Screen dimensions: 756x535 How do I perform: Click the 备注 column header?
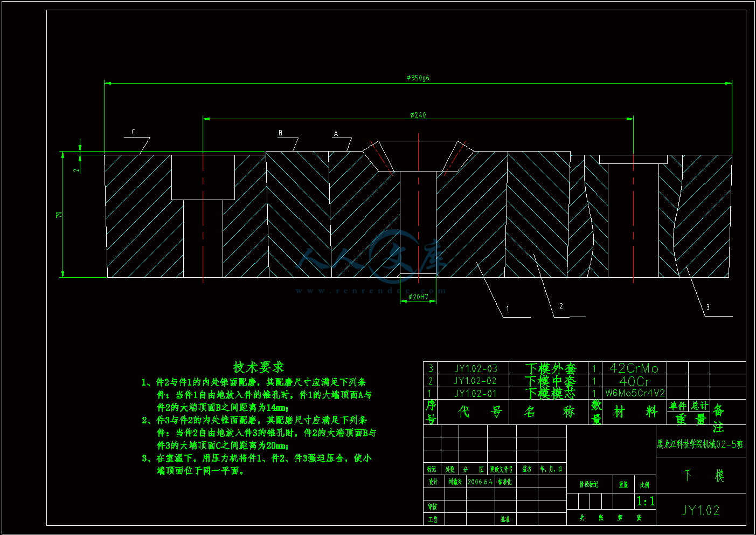[x=718, y=419]
